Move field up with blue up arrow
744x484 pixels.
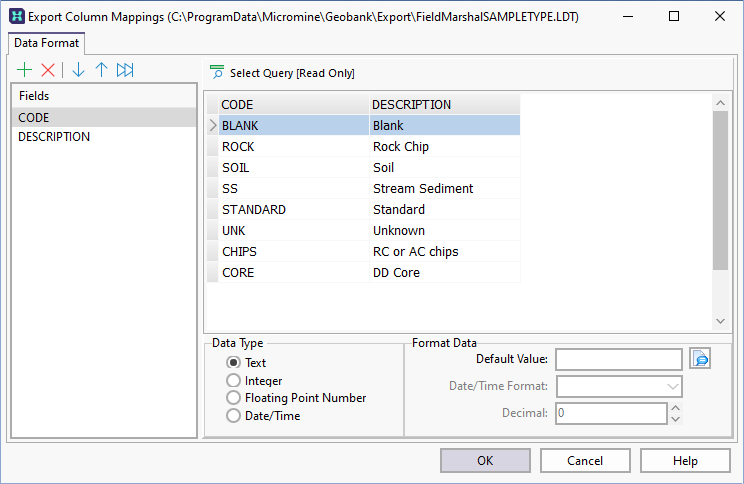coord(101,70)
